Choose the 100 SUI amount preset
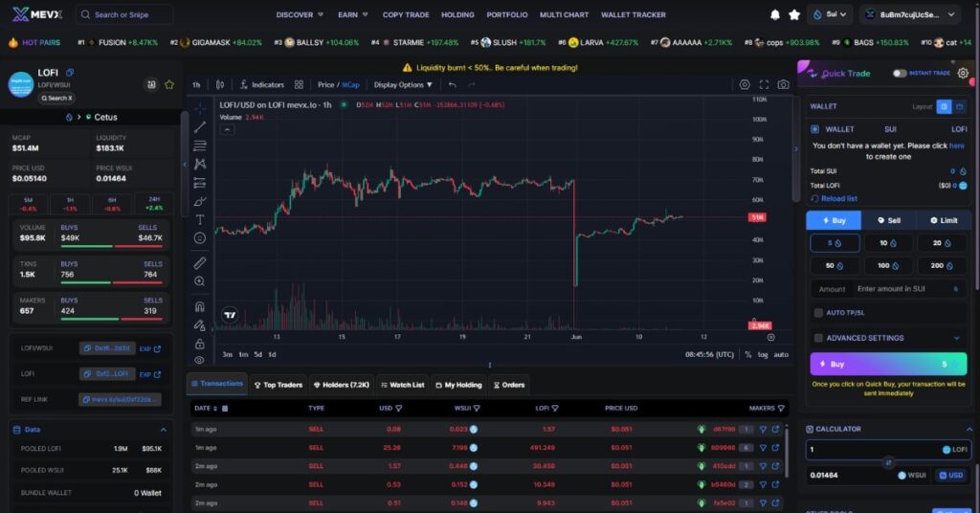Viewport: 980px width, 513px height. [888, 265]
